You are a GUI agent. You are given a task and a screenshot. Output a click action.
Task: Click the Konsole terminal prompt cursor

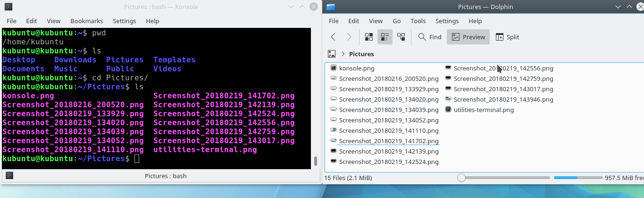137,159
